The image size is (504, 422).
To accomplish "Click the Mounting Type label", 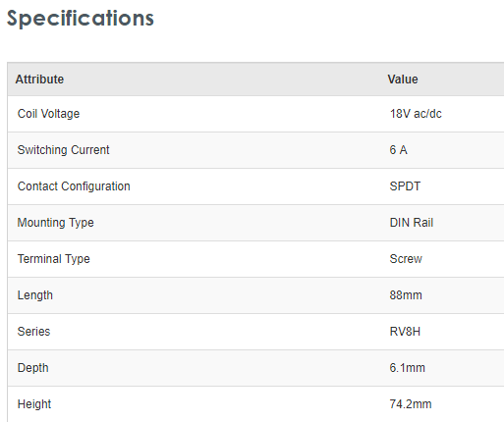I will pyautogui.click(x=56, y=223).
